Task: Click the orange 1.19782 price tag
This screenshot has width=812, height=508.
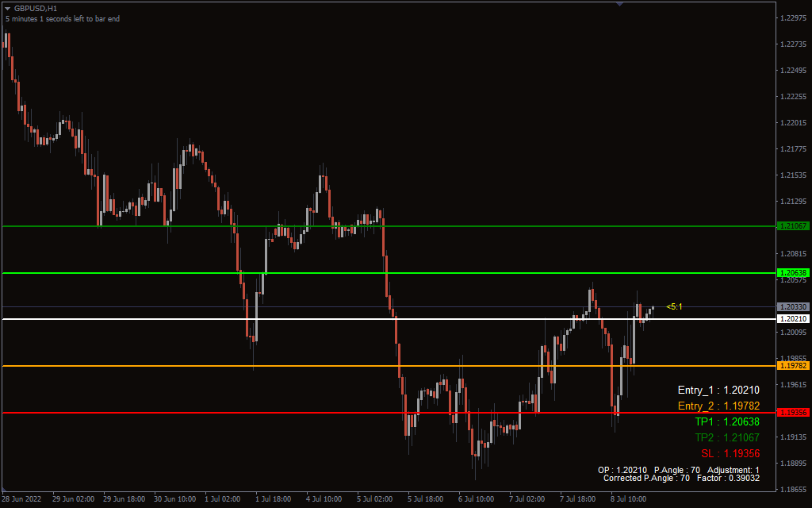Action: tap(793, 366)
